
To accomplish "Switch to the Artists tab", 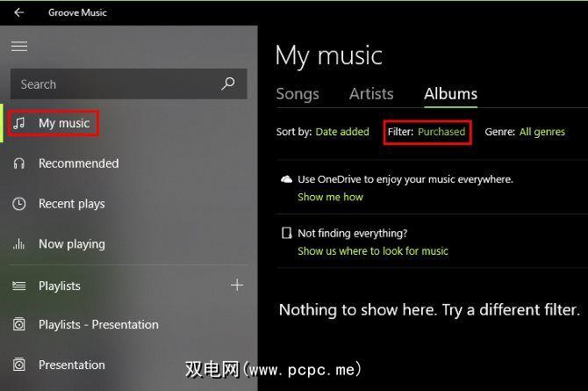I will (x=371, y=94).
